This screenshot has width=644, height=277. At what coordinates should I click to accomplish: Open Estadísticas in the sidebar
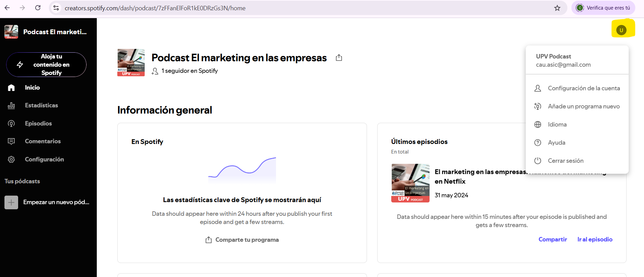41,105
